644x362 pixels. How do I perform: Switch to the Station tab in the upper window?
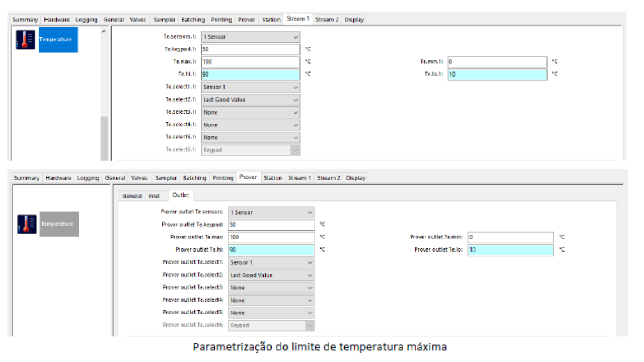coord(271,20)
